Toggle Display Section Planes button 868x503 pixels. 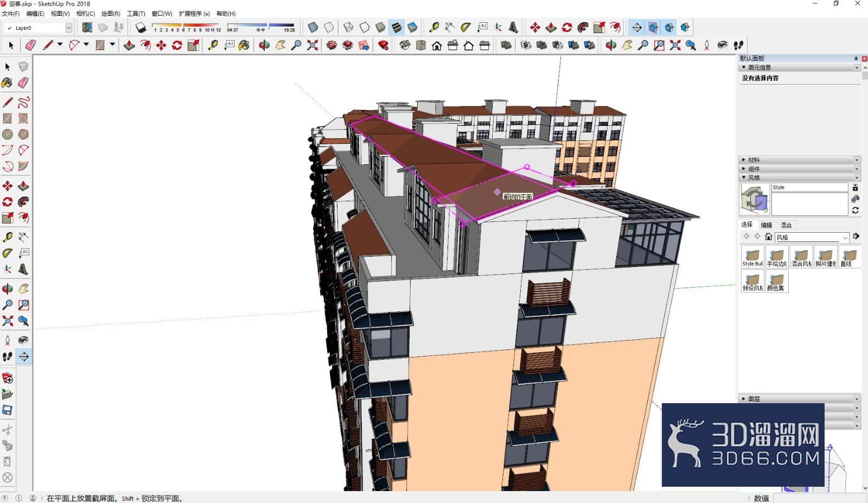pyautogui.click(x=653, y=27)
